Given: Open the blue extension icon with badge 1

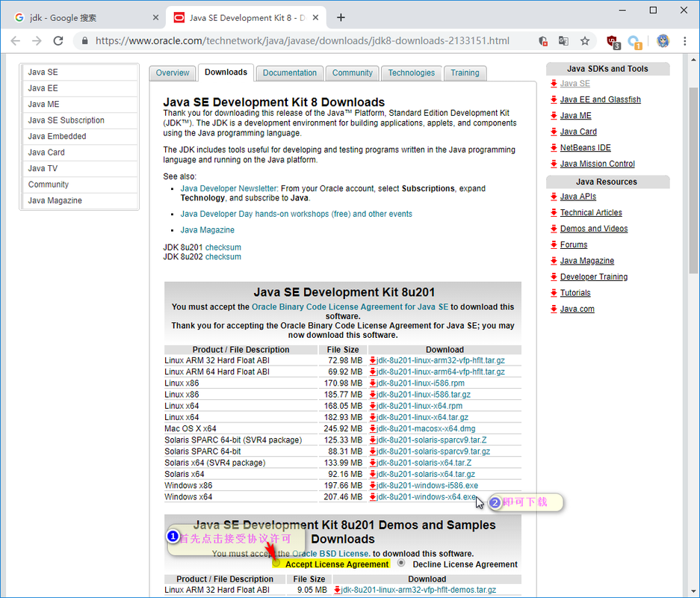Looking at the screenshot, I should 635,42.
